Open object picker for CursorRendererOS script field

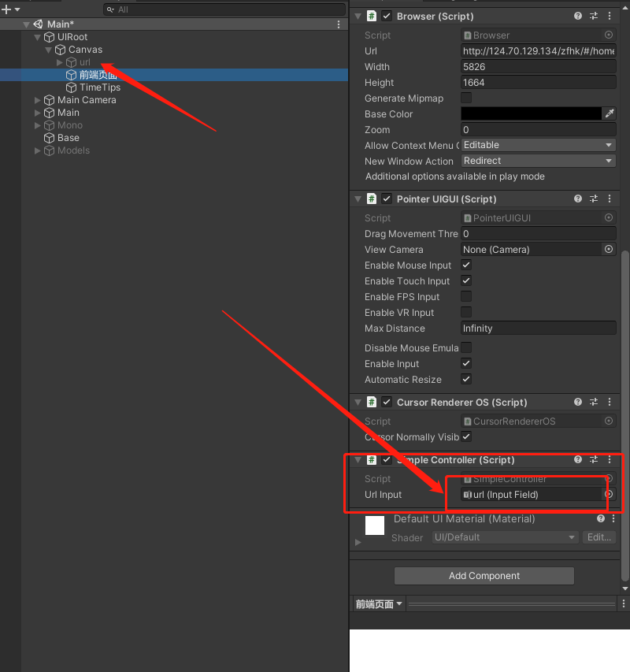pos(608,421)
